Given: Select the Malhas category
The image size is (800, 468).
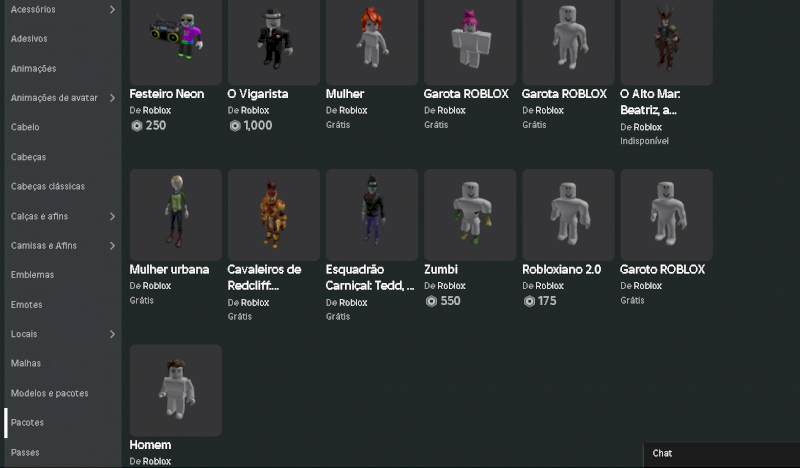Looking at the screenshot, I should coord(26,363).
